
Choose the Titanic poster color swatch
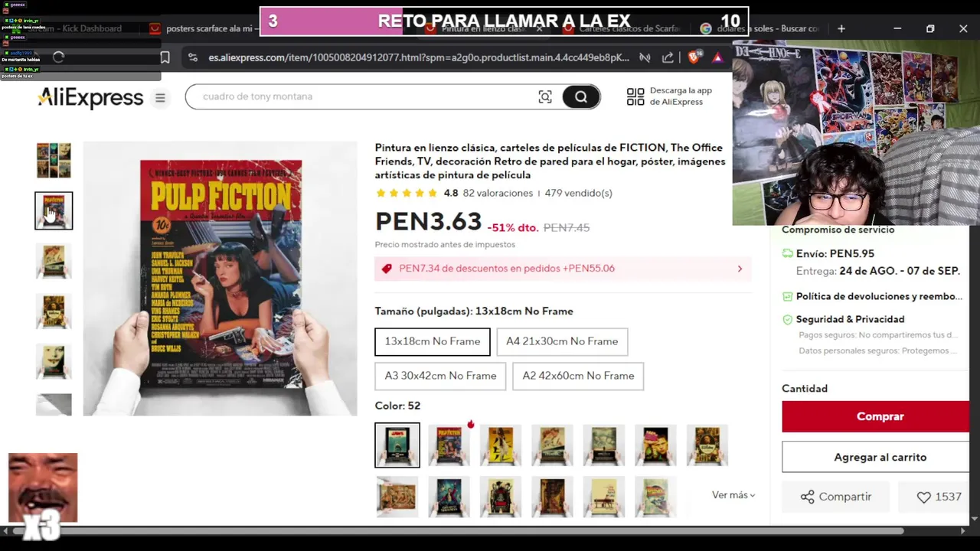(x=552, y=445)
